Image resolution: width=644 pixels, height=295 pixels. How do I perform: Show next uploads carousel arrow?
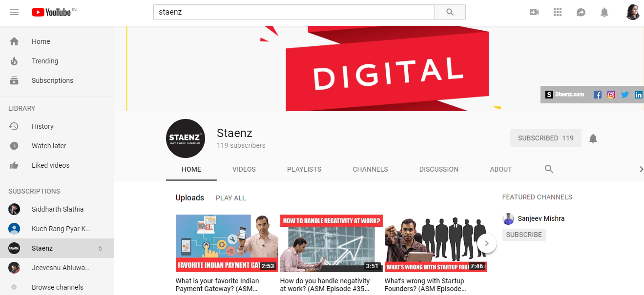[487, 243]
